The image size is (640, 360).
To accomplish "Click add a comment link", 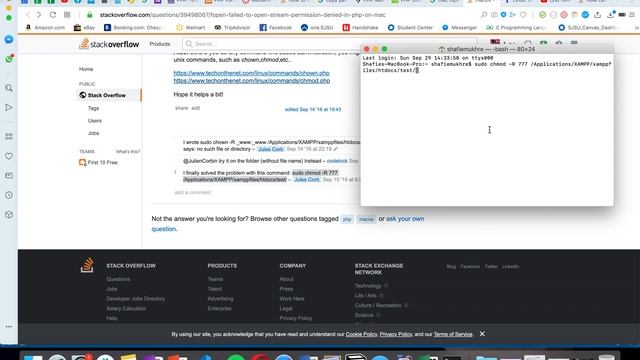I will tap(193, 192).
